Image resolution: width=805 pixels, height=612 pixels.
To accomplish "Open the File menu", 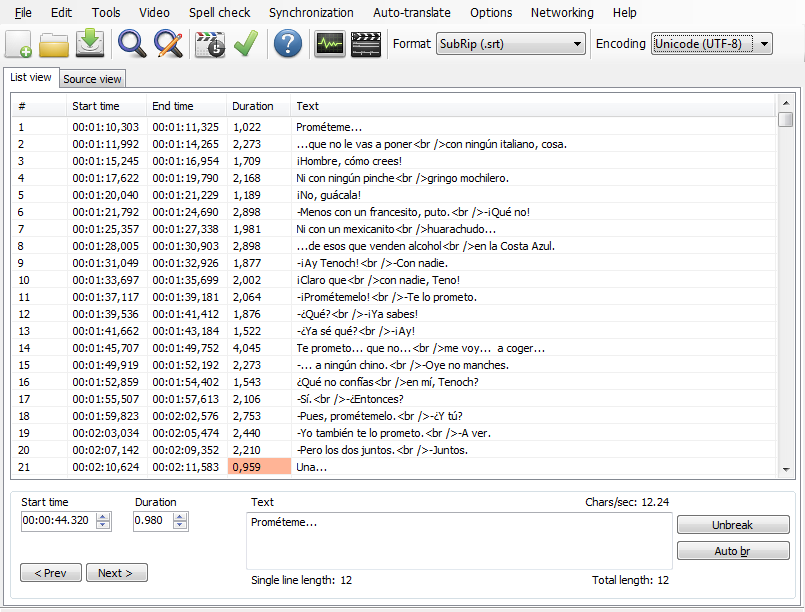I will pos(23,13).
